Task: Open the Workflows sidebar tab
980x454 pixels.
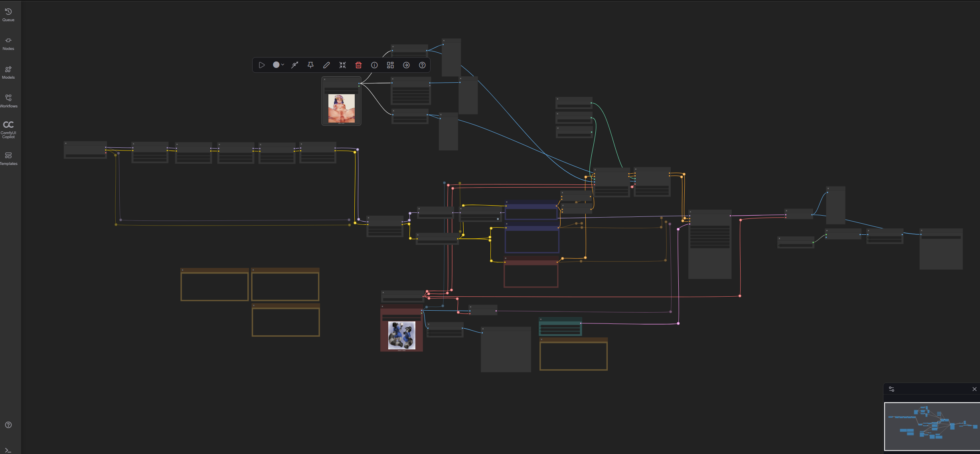Action: point(8,101)
